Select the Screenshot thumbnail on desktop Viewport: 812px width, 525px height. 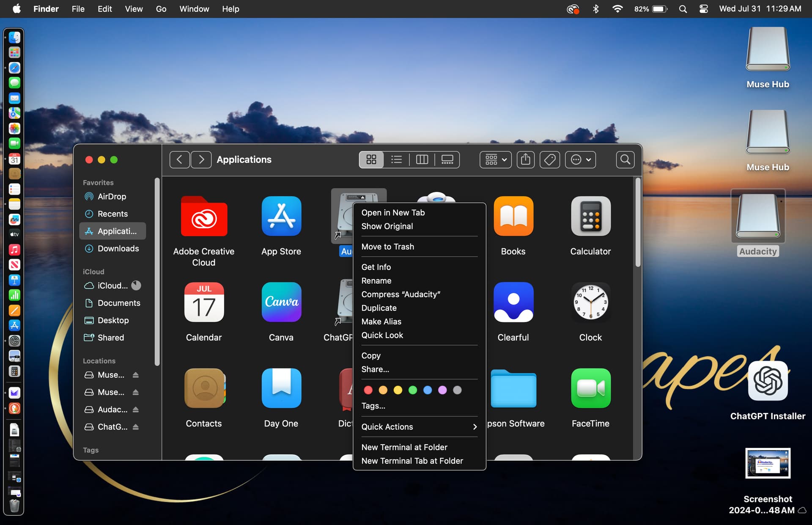(x=768, y=463)
